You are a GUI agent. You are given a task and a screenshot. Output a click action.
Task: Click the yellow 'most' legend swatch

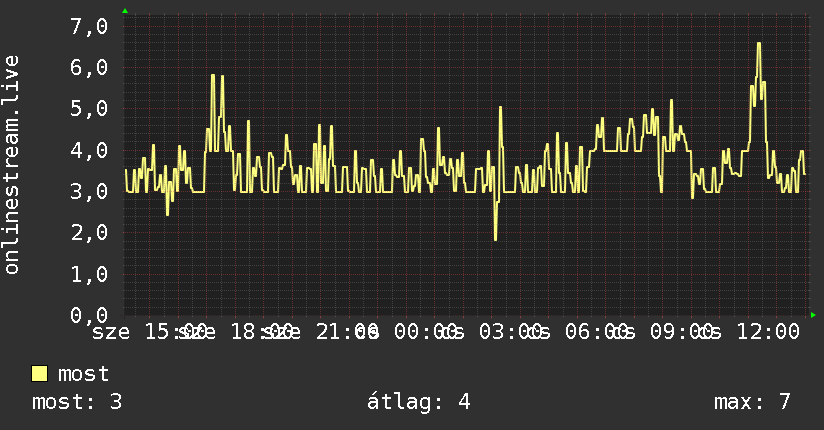pos(39,374)
